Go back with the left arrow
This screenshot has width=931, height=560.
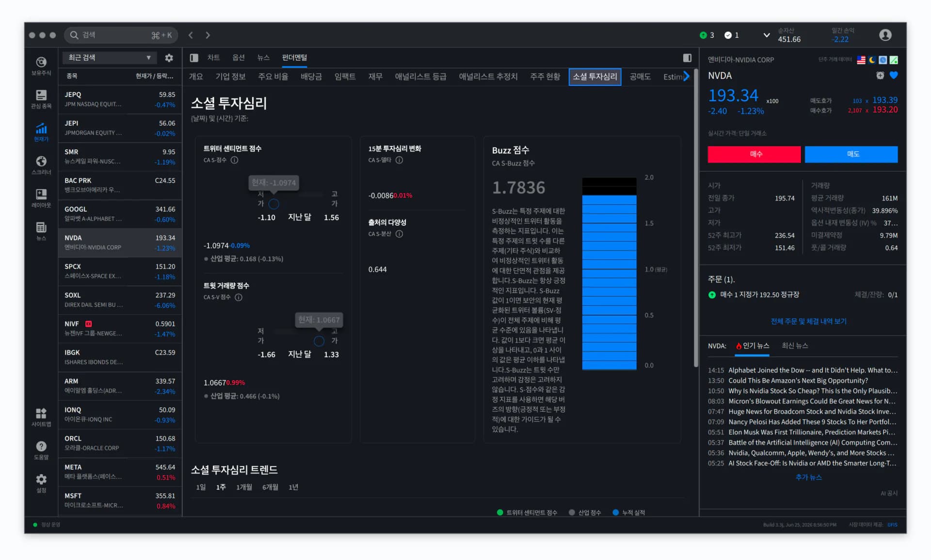click(x=191, y=35)
